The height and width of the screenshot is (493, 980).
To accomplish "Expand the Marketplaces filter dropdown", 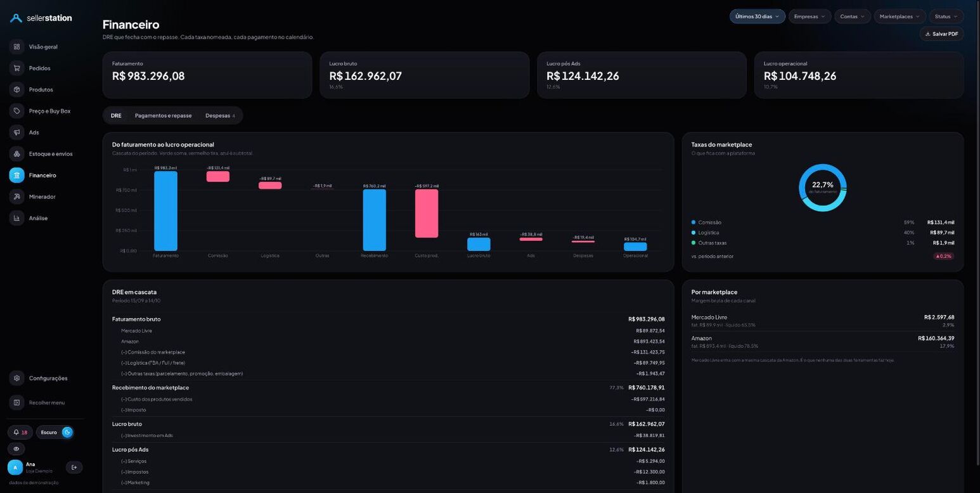I will tap(899, 16).
